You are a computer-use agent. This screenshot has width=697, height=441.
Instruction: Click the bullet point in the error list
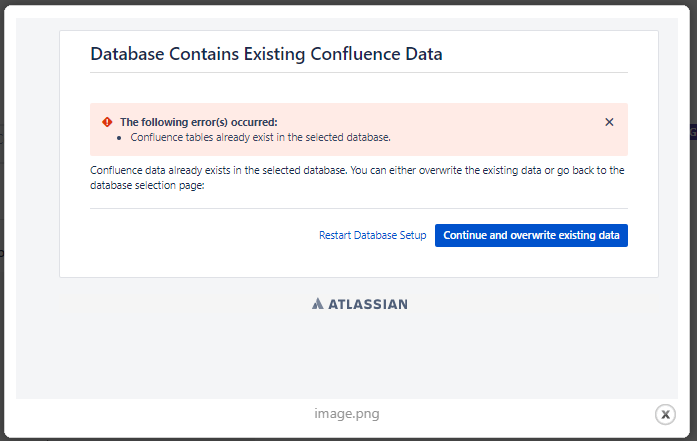point(119,137)
